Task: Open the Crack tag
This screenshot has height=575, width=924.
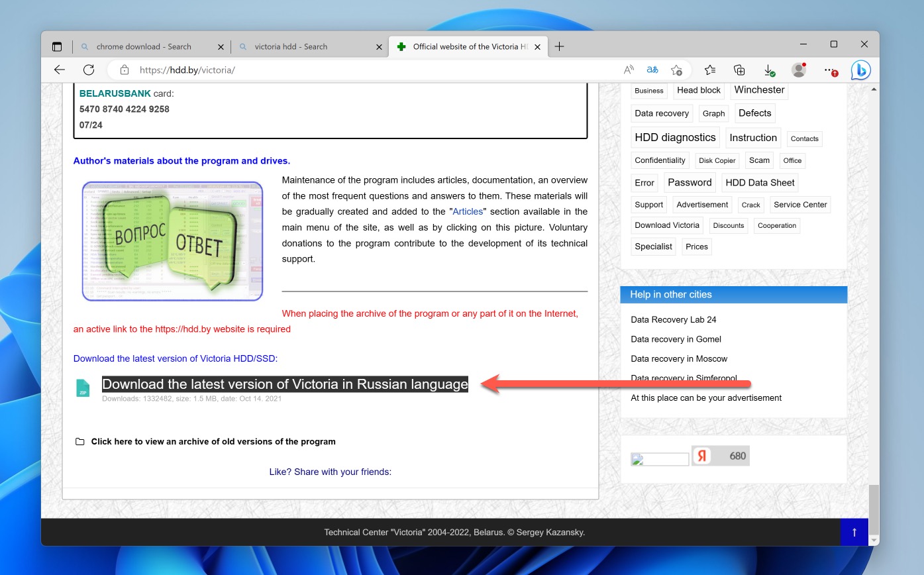Action: 750,205
